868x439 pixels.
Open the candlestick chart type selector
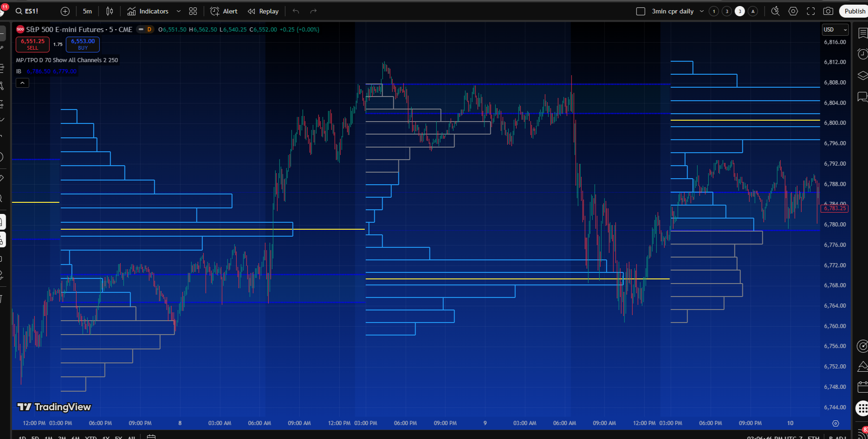(x=110, y=11)
